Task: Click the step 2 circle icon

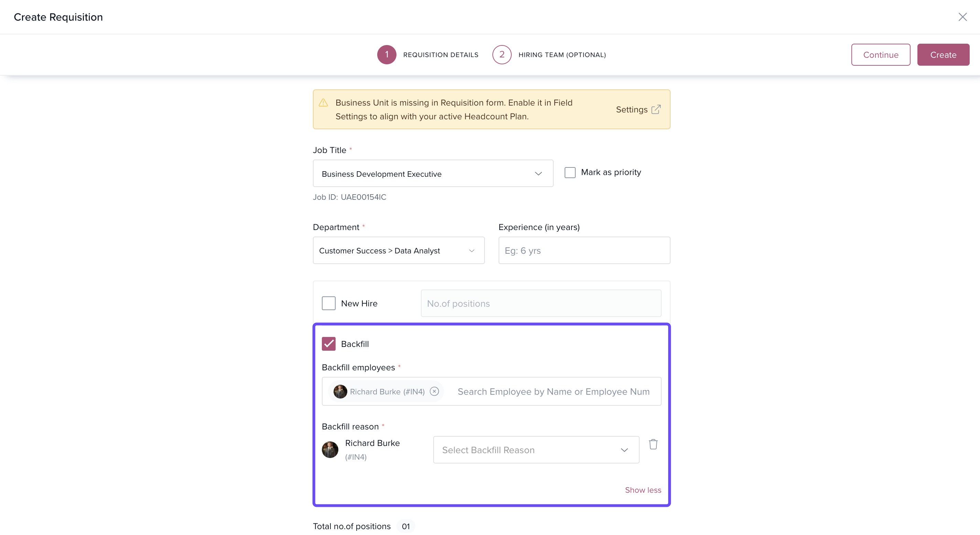Action: (501, 55)
